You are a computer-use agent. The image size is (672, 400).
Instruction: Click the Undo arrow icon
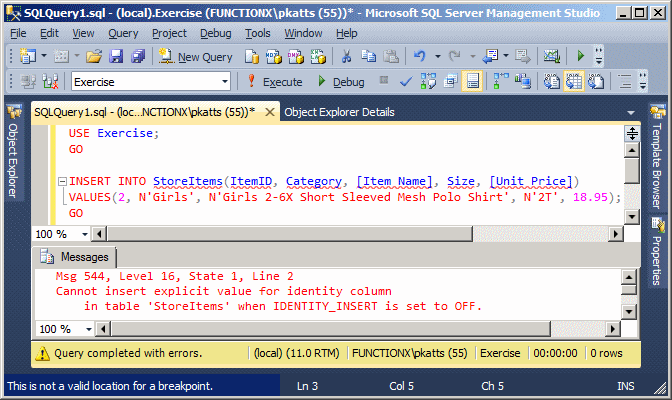[420, 56]
